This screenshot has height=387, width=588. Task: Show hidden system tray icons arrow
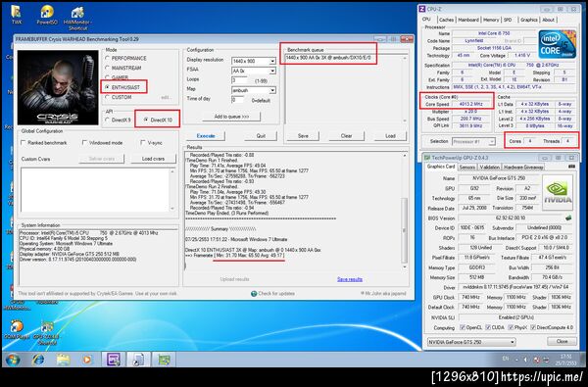[516, 360]
